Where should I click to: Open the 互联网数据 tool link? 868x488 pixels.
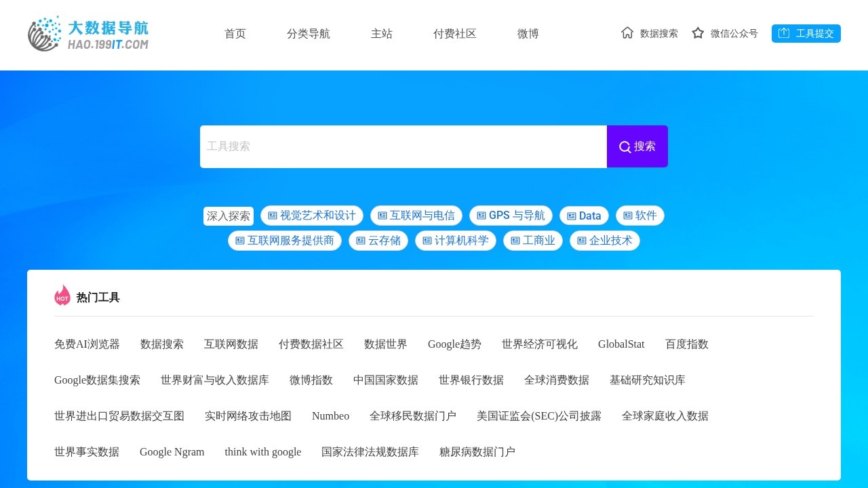coord(231,344)
